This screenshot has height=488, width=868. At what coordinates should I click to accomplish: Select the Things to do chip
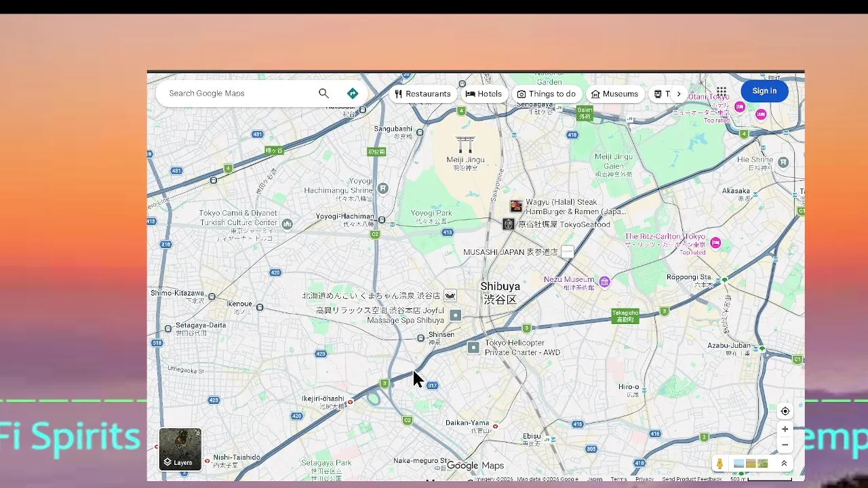point(546,94)
